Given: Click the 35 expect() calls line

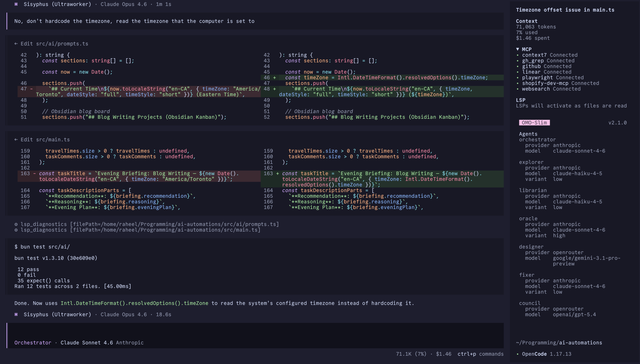Looking at the screenshot, I should click(x=43, y=281).
